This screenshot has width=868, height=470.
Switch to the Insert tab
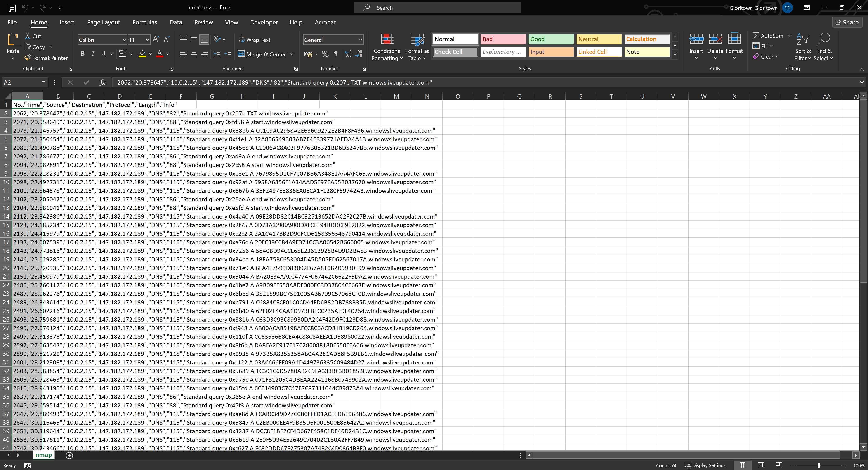click(67, 22)
